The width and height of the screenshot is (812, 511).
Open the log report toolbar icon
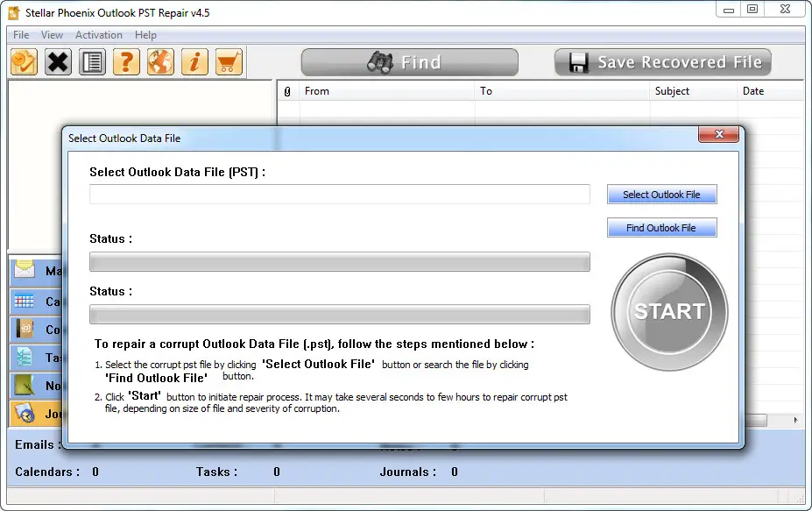point(92,62)
